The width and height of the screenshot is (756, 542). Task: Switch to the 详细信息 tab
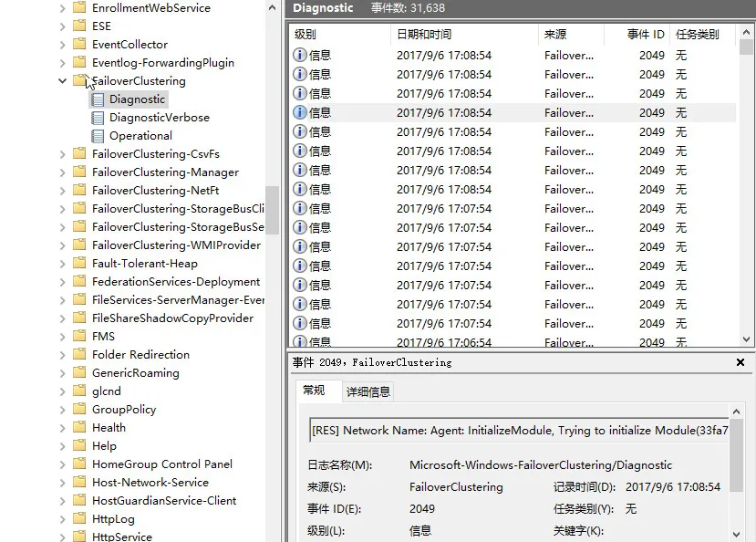pyautogui.click(x=368, y=391)
